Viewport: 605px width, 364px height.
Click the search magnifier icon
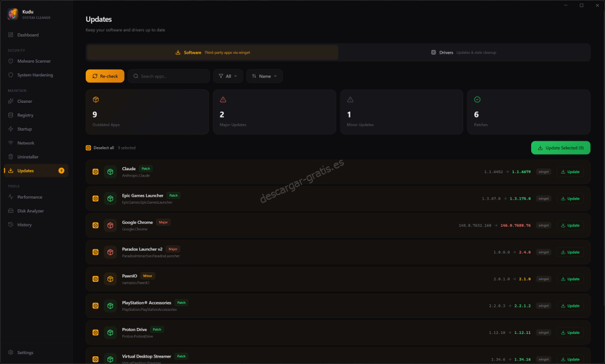[x=136, y=76]
